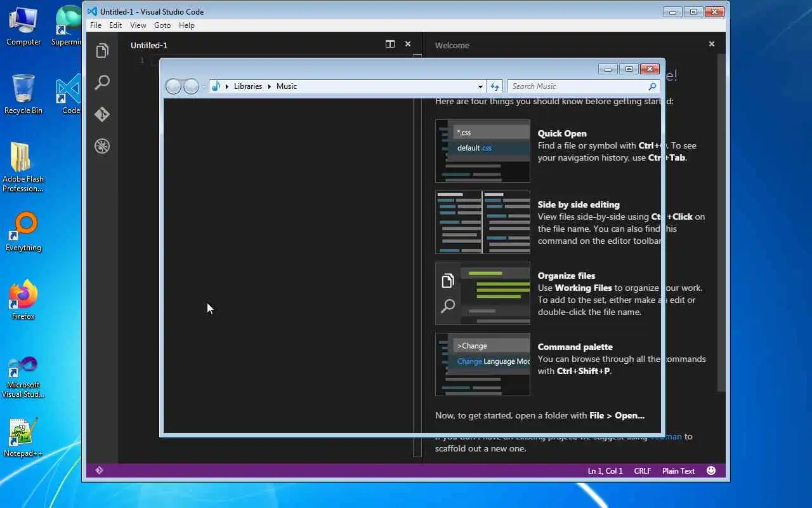Click the Side by side editing heading
812x508 pixels.
point(579,204)
